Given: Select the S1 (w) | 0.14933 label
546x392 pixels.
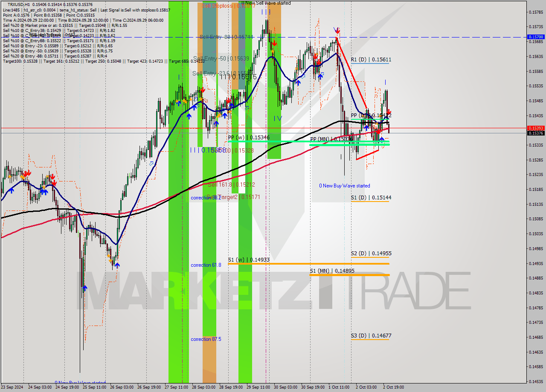Looking at the screenshot, I should (x=249, y=259).
